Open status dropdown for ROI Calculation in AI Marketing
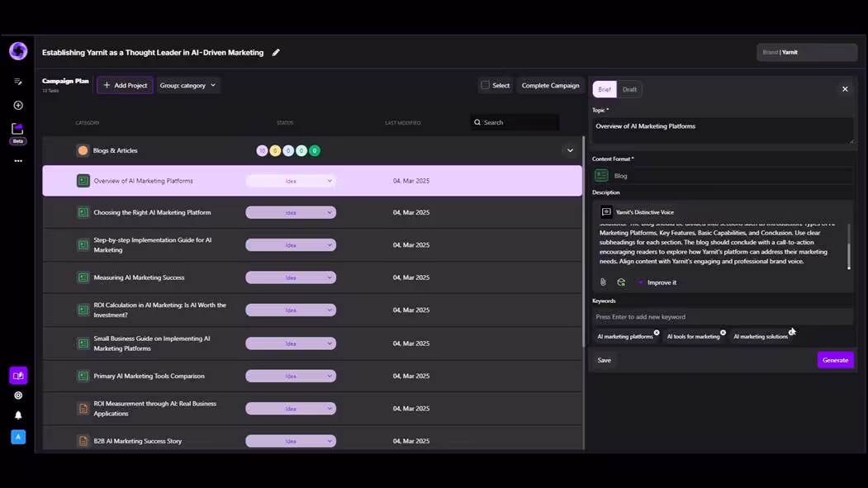 [x=291, y=310]
